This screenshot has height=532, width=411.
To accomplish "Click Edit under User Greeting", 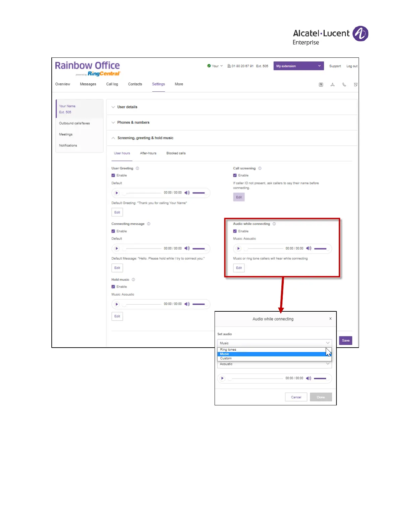I will click(117, 212).
